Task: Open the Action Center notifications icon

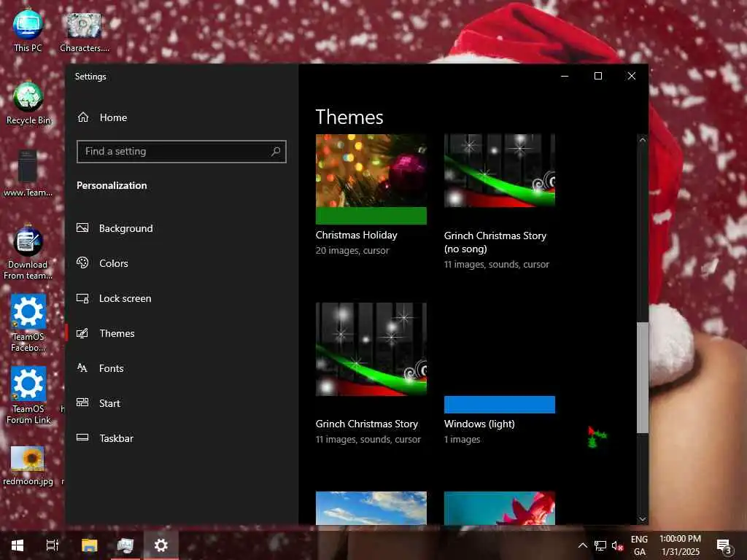Action: tap(724, 545)
